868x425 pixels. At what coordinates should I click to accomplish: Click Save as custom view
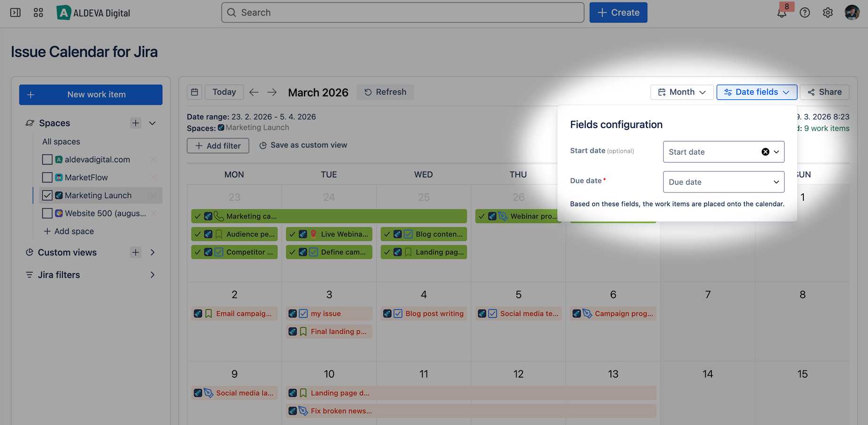pos(303,145)
